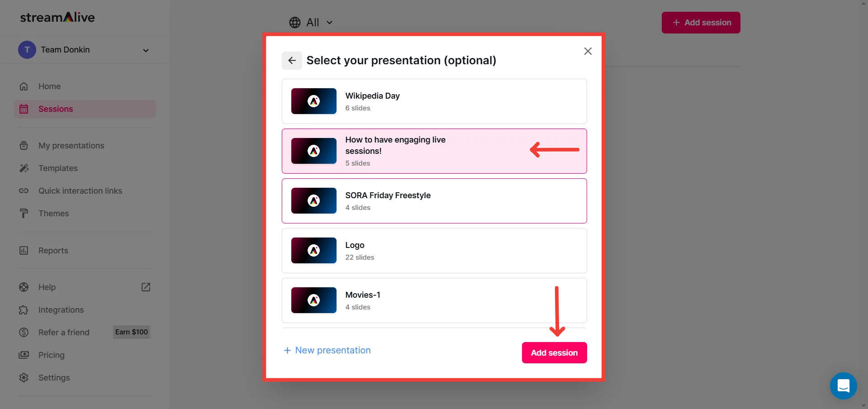Close the Select your presentation dialog
Screen dimensions: 868x409
point(588,51)
